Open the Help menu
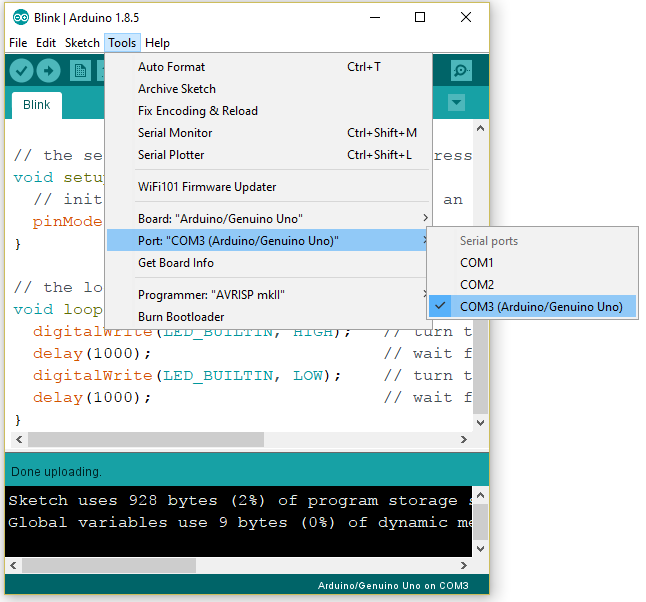 click(x=157, y=43)
